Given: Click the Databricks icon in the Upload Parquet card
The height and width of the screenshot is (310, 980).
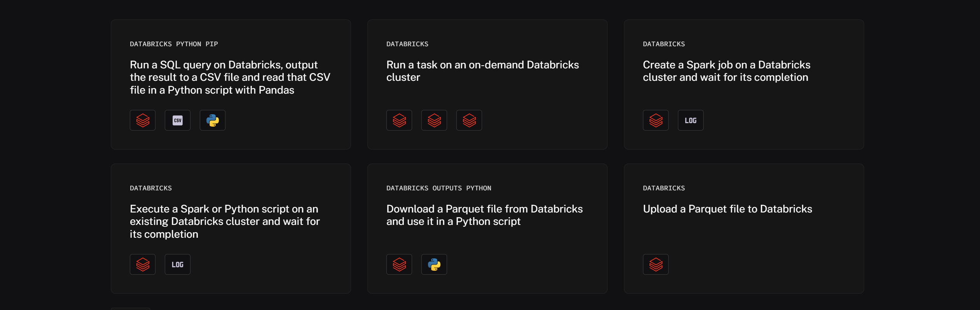Looking at the screenshot, I should [656, 265].
